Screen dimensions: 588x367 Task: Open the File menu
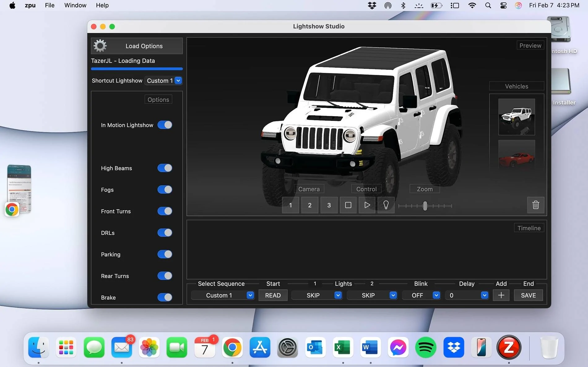(x=50, y=5)
